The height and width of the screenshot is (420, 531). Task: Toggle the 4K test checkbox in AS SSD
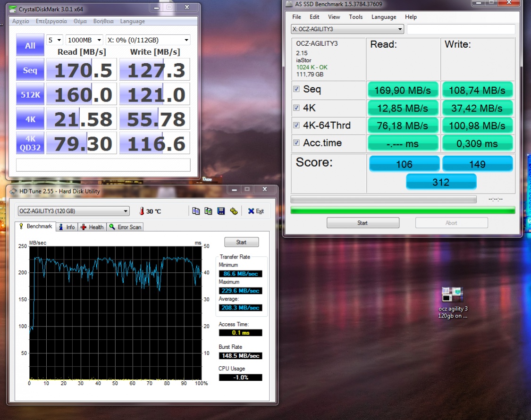coord(296,108)
